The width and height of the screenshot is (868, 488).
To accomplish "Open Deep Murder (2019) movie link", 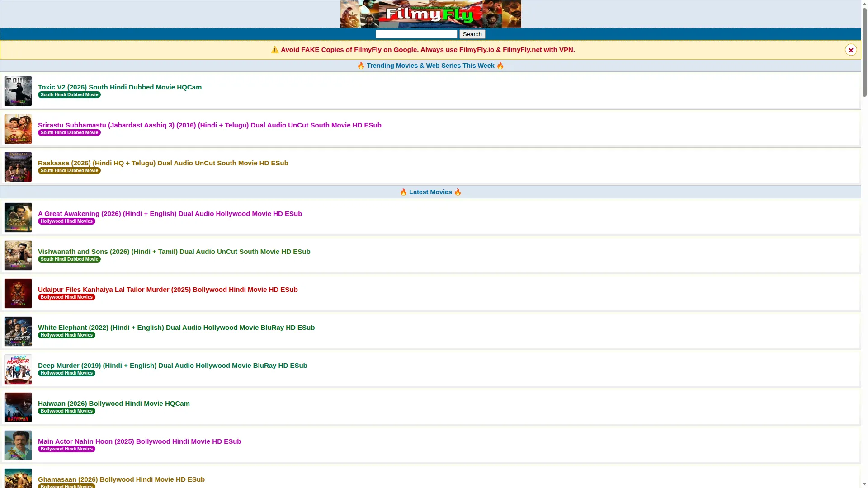I will 173,366.
